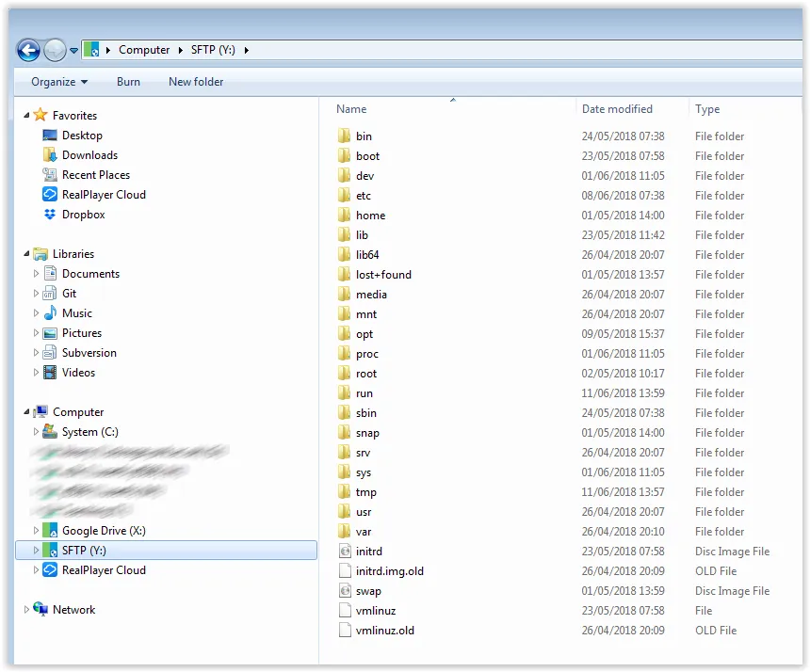
Task: Expand the Music library
Action: click(x=36, y=312)
